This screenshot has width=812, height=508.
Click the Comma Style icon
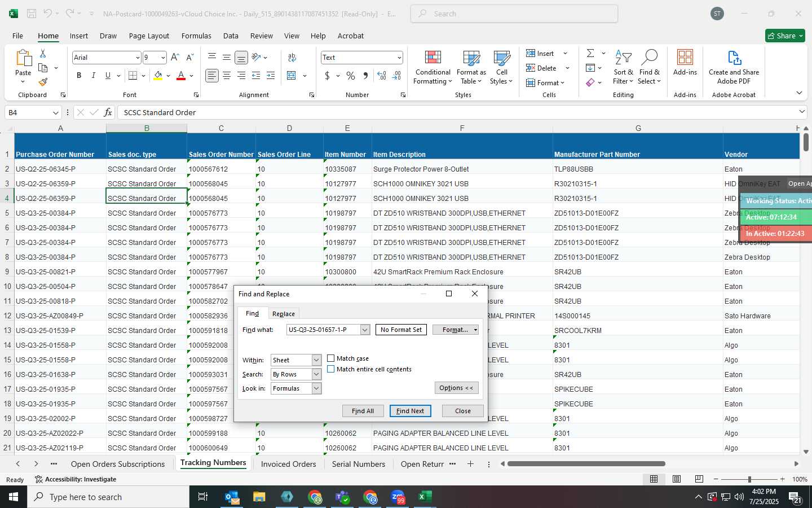[x=365, y=76]
